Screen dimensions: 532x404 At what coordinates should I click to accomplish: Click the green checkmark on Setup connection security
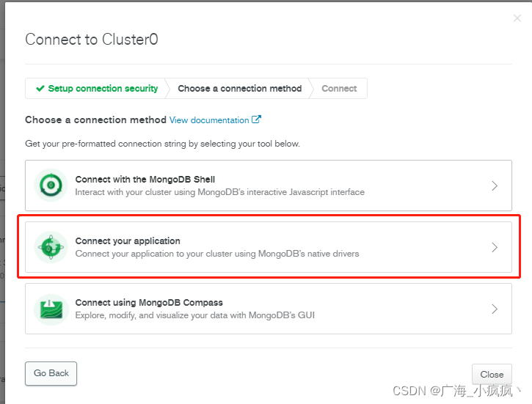coord(40,89)
